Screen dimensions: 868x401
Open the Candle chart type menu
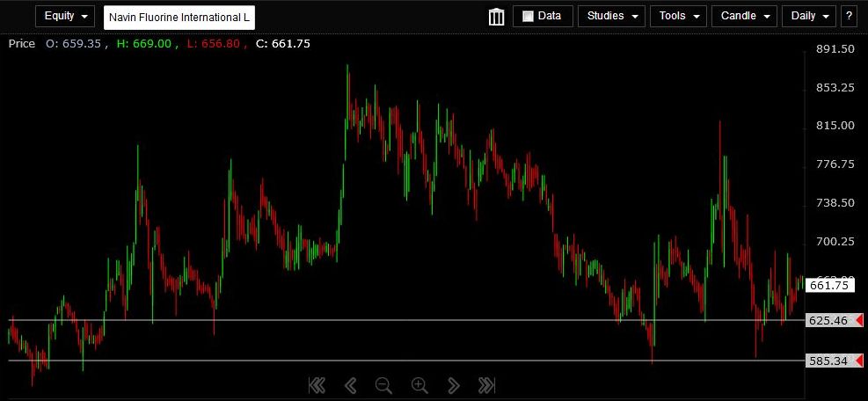[x=744, y=17]
